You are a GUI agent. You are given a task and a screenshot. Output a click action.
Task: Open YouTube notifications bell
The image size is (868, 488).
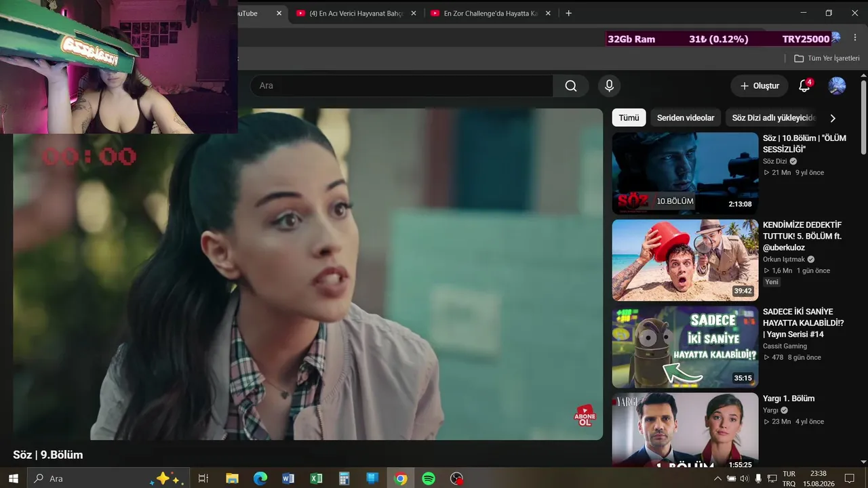(x=804, y=85)
